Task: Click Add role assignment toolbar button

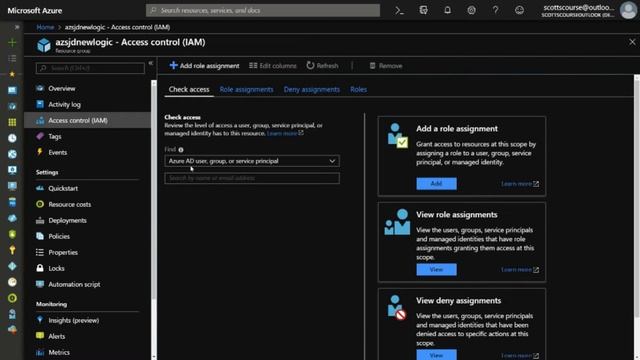Action: 204,66
